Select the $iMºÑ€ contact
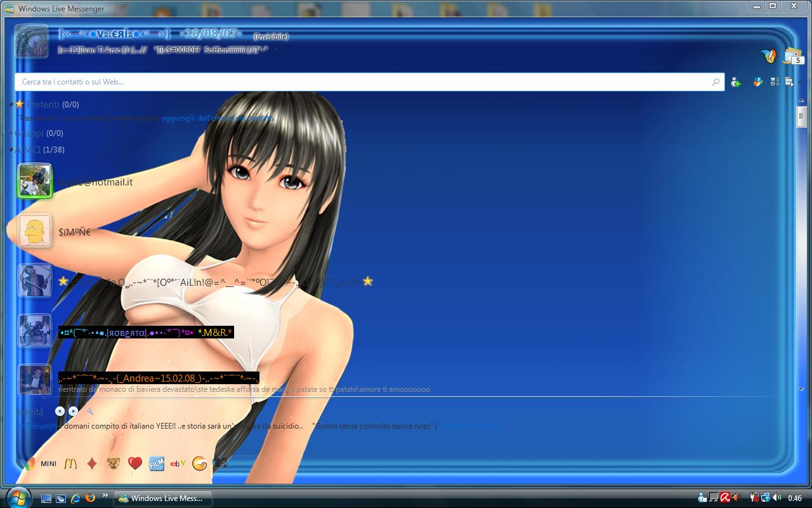Screen dimensions: 812x508 [74, 232]
